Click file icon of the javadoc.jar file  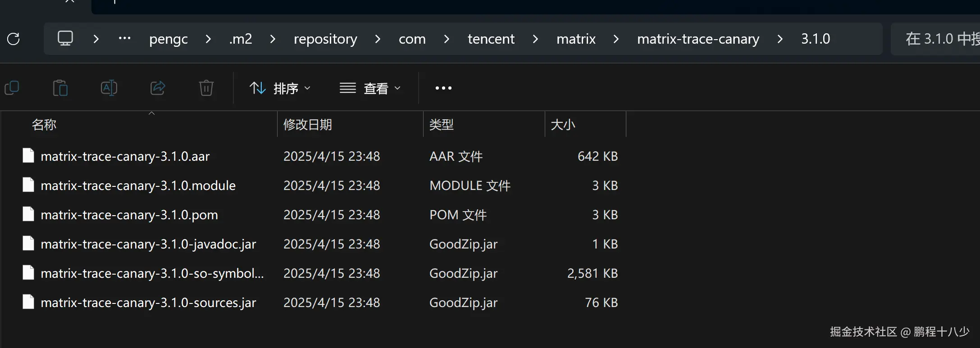28,244
